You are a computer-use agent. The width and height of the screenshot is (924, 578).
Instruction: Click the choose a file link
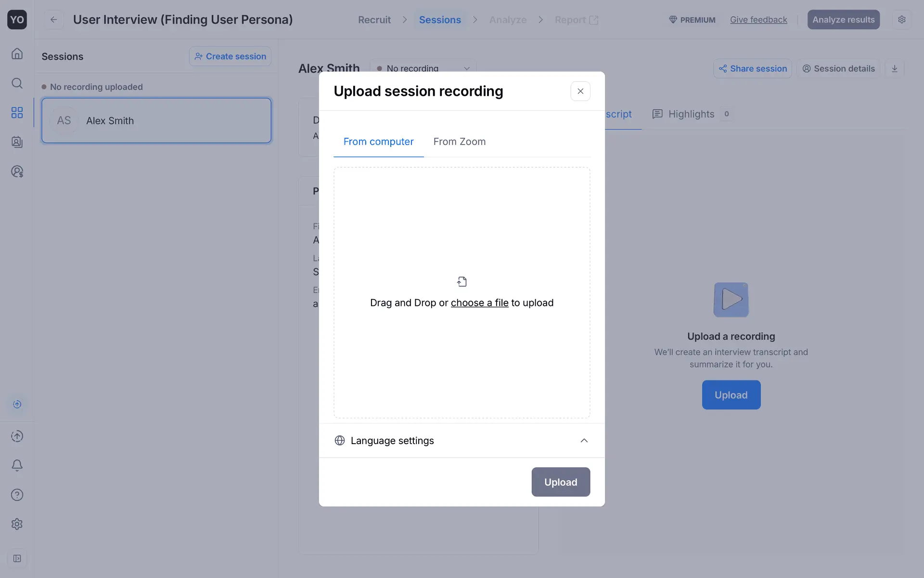479,303
